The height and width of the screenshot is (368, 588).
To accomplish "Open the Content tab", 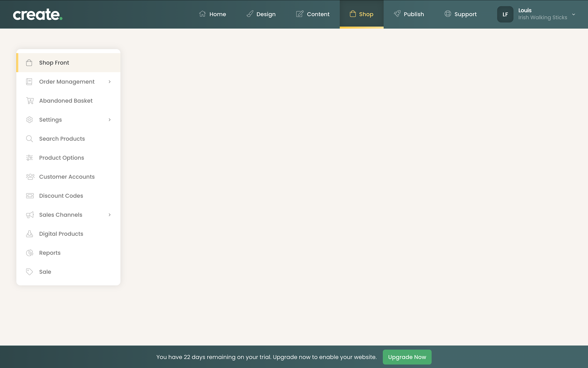I will pyautogui.click(x=313, y=14).
